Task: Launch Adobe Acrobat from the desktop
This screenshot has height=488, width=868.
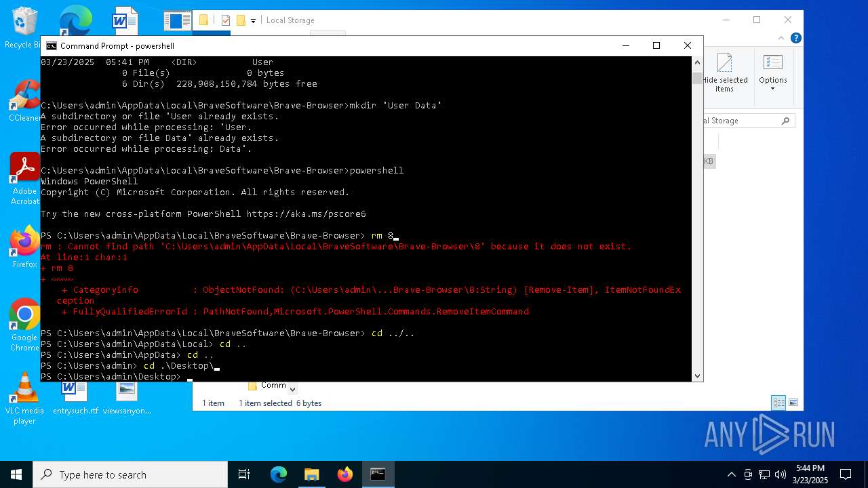Action: click(x=24, y=179)
